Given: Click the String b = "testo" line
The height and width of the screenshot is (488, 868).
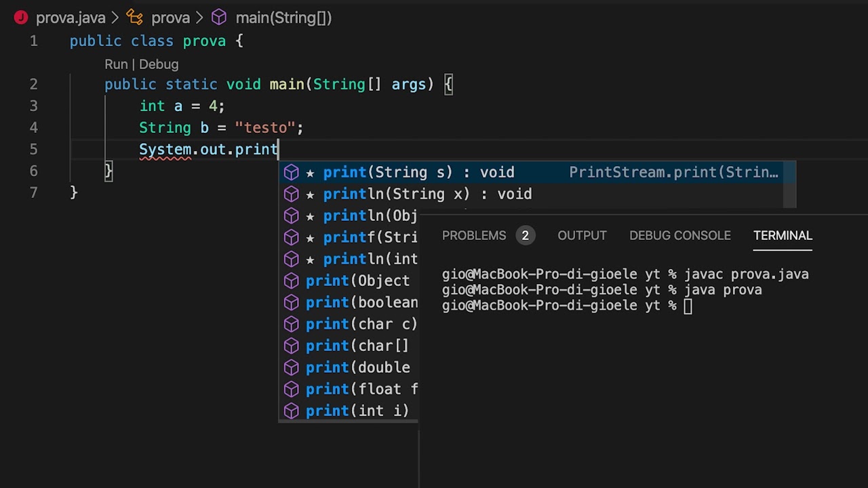Looking at the screenshot, I should pyautogui.click(x=221, y=127).
